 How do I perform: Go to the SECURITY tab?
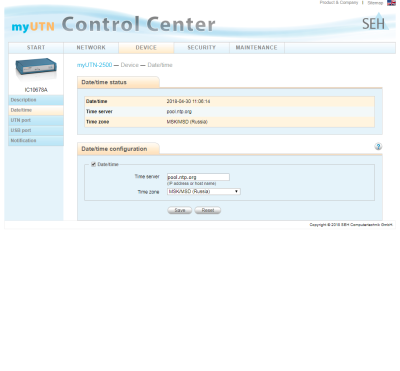(201, 48)
